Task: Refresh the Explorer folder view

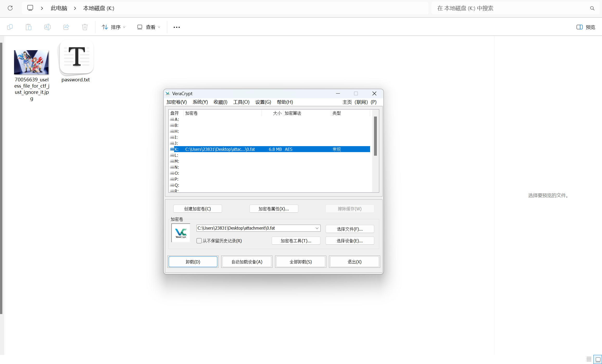Action: click(x=10, y=8)
